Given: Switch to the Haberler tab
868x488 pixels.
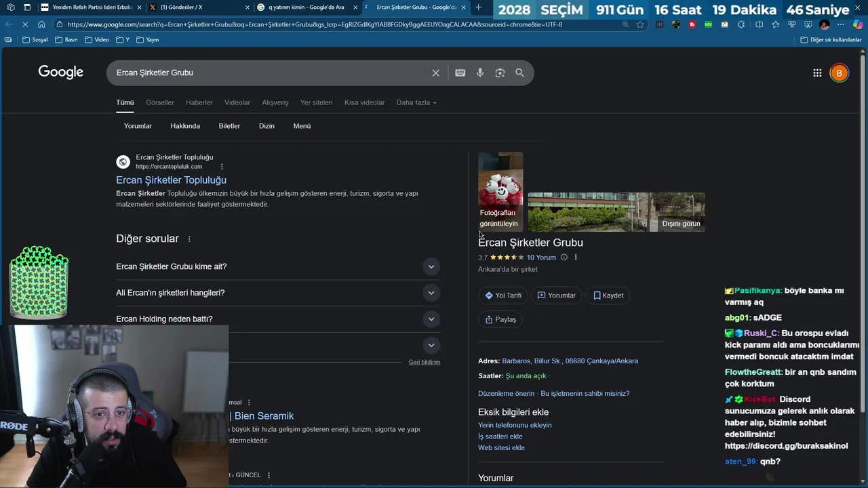Looking at the screenshot, I should pos(199,102).
